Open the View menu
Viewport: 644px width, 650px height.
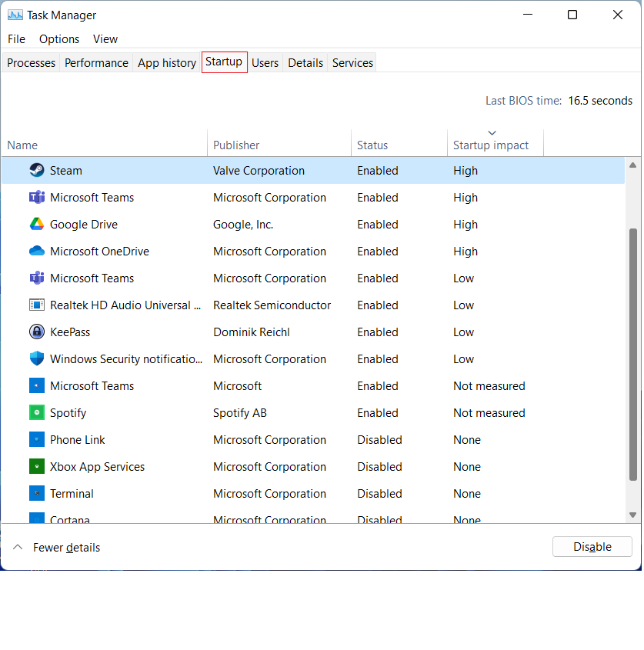[x=105, y=39]
